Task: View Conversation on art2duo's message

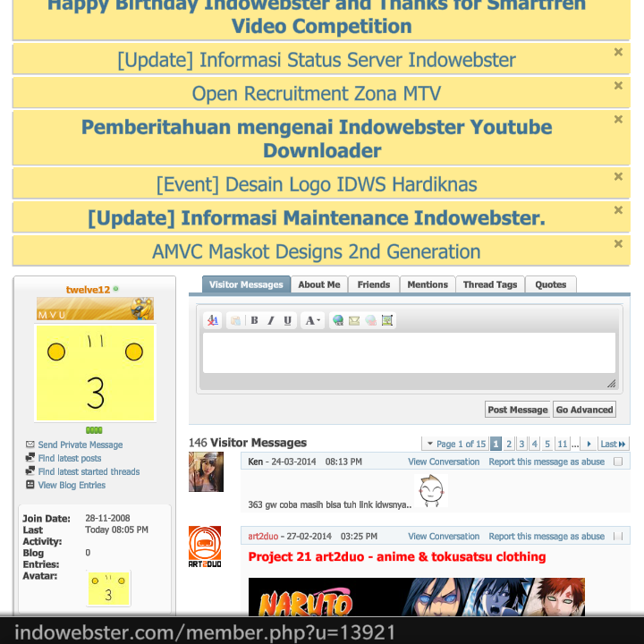Action: point(444,537)
